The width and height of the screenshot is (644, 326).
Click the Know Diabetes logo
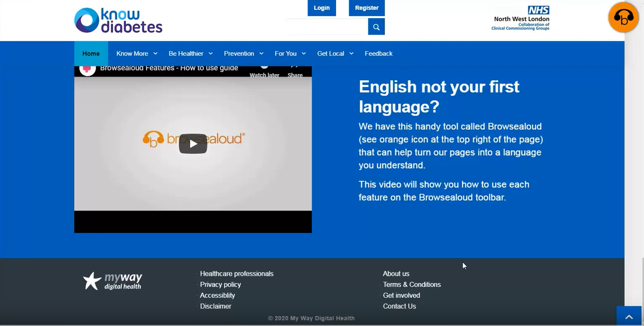[x=118, y=20]
